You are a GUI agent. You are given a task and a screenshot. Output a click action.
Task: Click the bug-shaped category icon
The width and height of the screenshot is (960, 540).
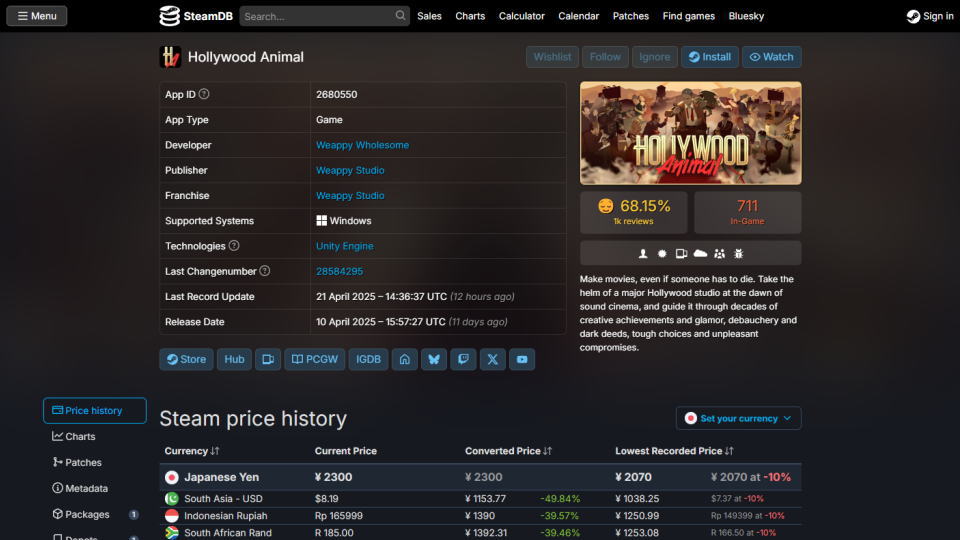[x=738, y=253]
